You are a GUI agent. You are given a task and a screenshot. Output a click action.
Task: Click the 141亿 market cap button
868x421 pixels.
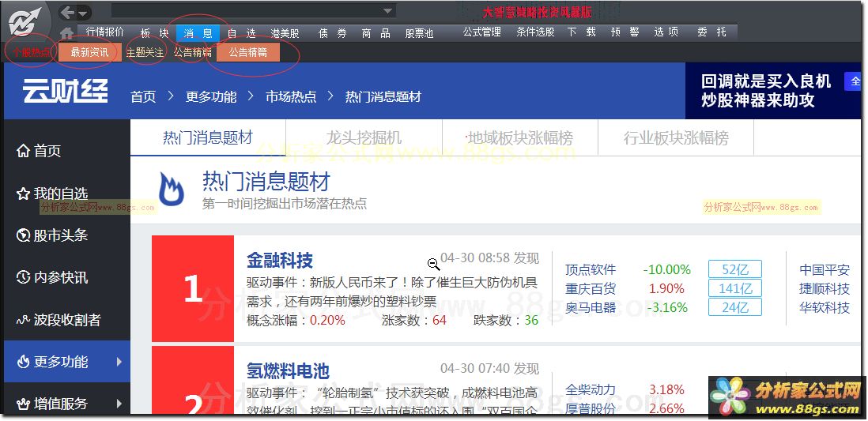(x=735, y=288)
